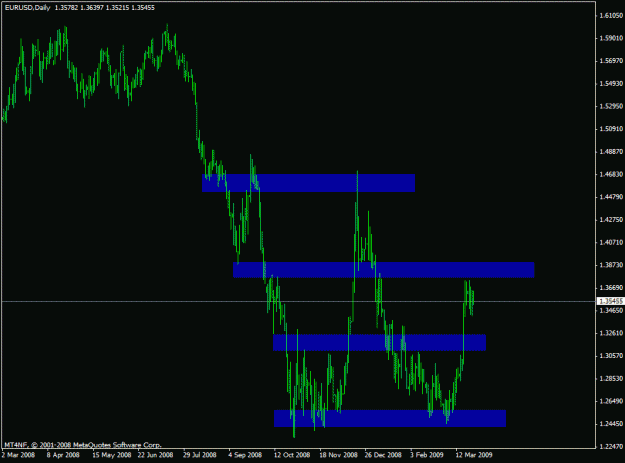This screenshot has height=463, width=625.
Task: Select the blue rectangle zone near 1.46830
Action: click(308, 183)
